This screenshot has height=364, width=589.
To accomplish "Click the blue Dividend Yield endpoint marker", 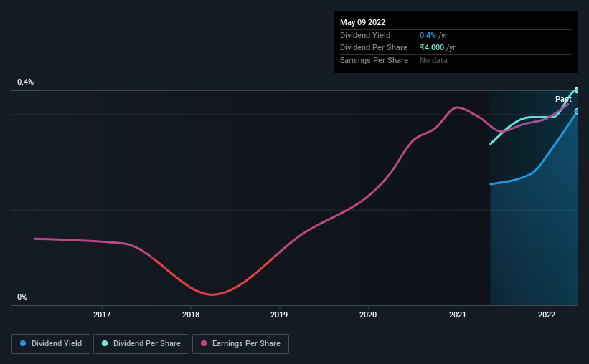I will 577,112.
